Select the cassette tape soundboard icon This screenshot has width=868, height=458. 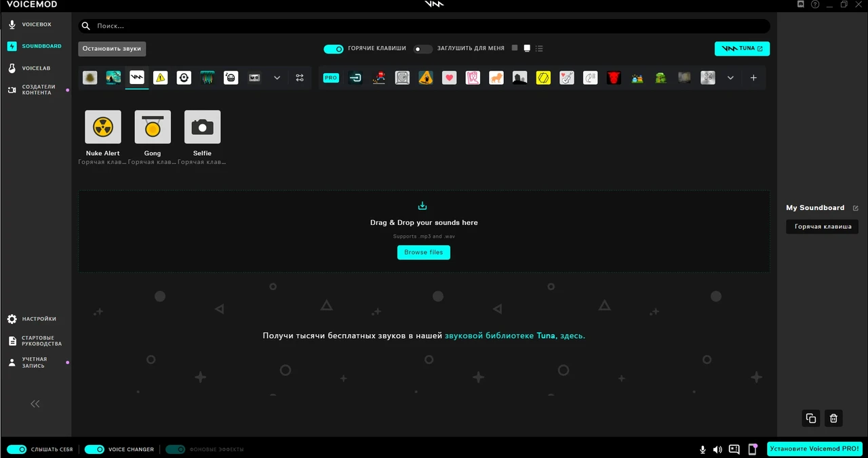[x=254, y=77]
